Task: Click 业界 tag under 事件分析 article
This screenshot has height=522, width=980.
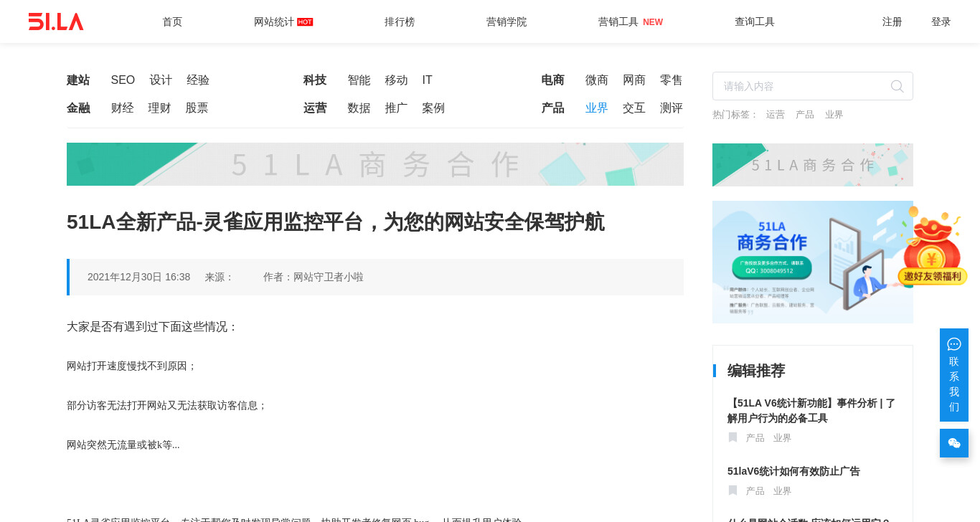Action: [783, 438]
